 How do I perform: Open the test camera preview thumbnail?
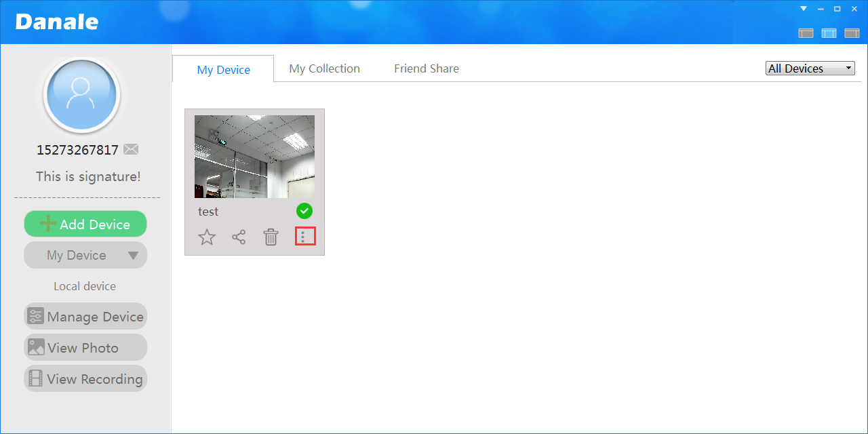tap(254, 157)
